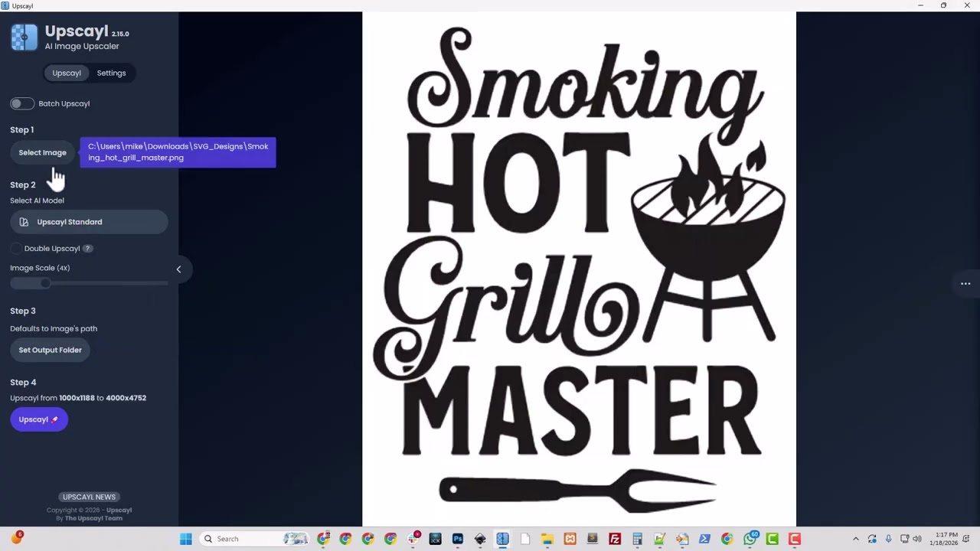Open the three-dots options menu at right edge

(965, 284)
